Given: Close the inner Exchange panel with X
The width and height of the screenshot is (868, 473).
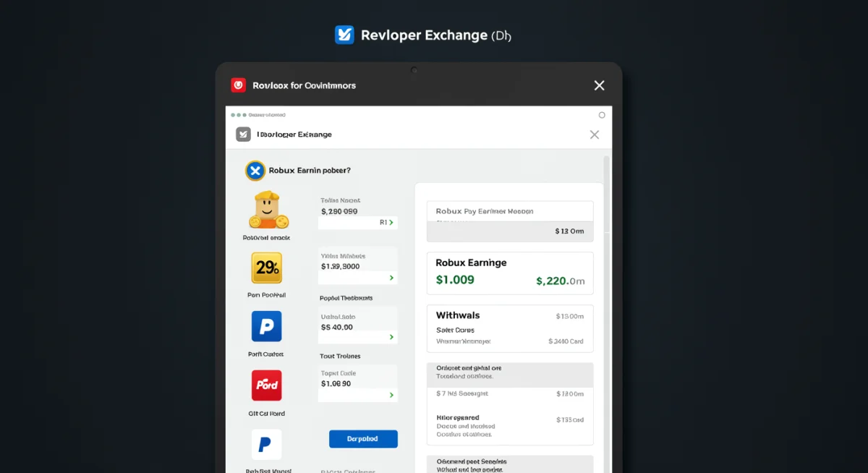Looking at the screenshot, I should [x=594, y=135].
